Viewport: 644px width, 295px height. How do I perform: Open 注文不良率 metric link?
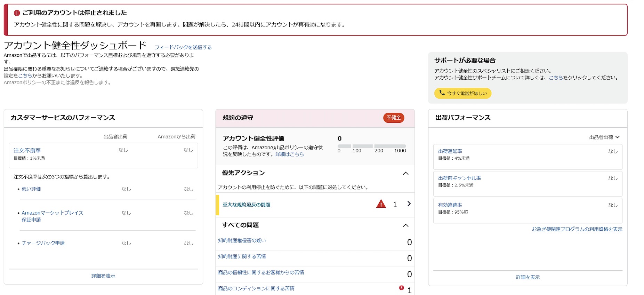pyautogui.click(x=27, y=151)
